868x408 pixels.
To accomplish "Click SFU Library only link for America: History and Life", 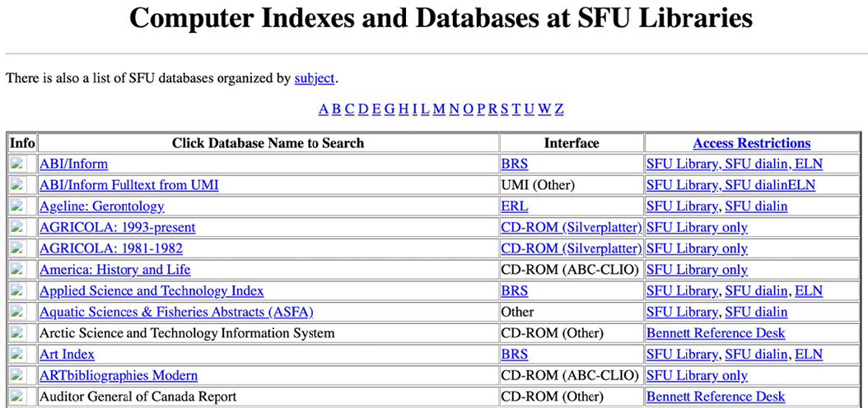I will point(698,269).
